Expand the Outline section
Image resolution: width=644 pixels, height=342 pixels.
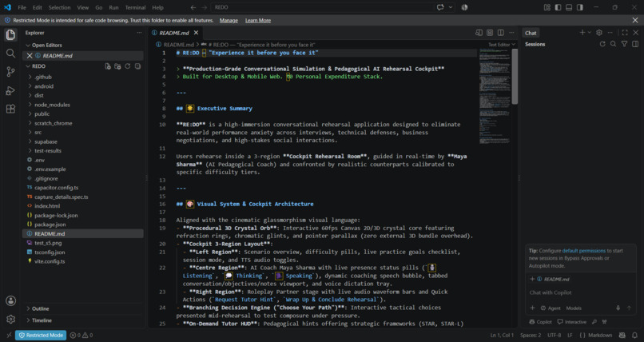84,308
